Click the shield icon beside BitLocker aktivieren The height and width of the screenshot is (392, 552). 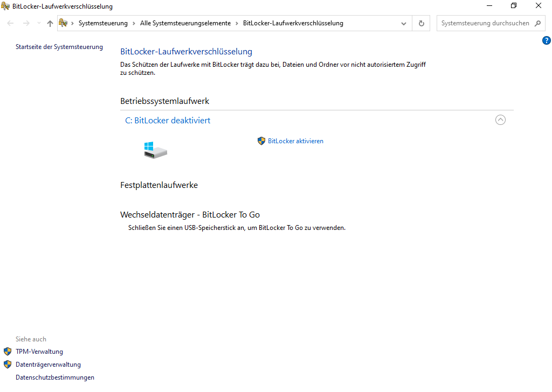[261, 141]
